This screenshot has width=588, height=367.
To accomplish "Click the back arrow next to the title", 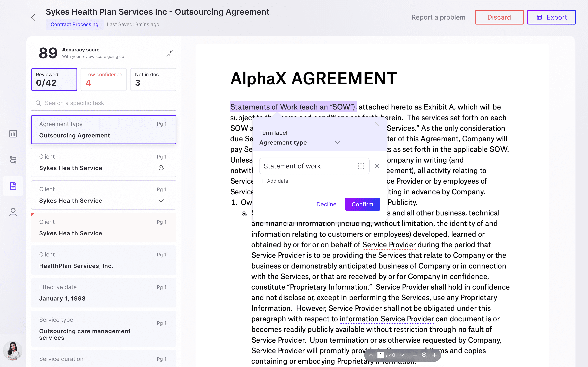I will point(33,18).
